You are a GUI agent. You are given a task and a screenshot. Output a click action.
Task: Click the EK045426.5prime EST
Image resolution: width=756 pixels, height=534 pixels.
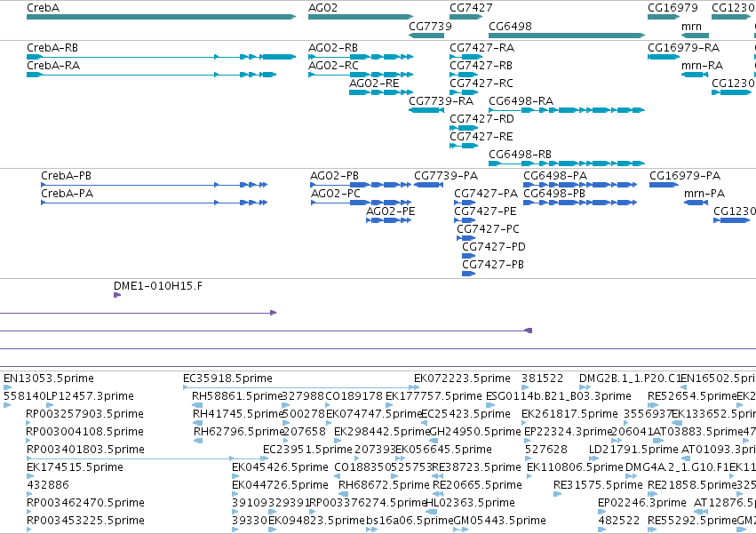click(x=235, y=476)
